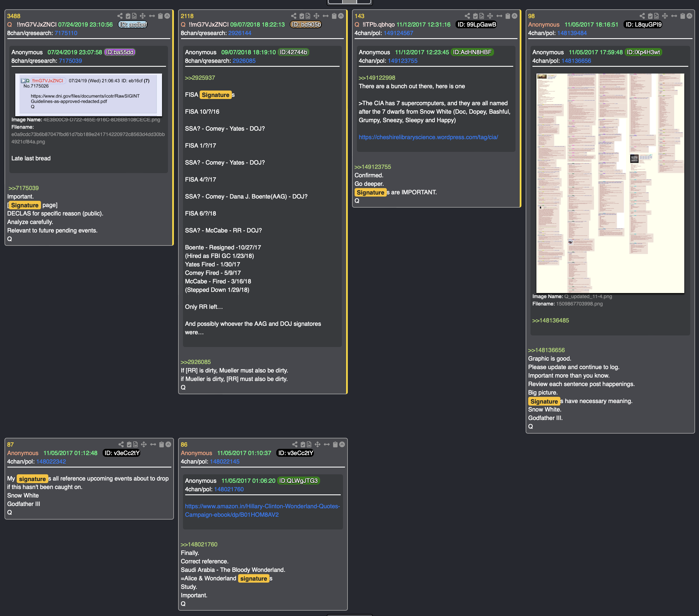Select move arrows icon on post 143
Viewport: 699px width, 616px height.
point(490,16)
